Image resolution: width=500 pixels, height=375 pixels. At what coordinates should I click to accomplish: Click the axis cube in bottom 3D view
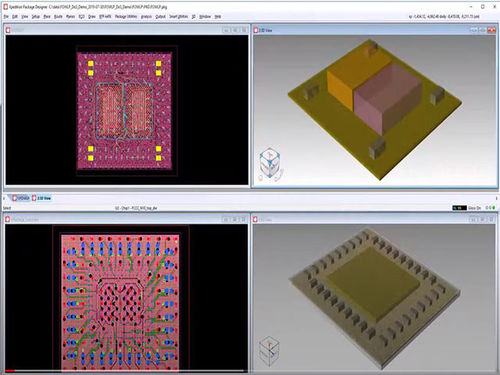click(x=269, y=351)
